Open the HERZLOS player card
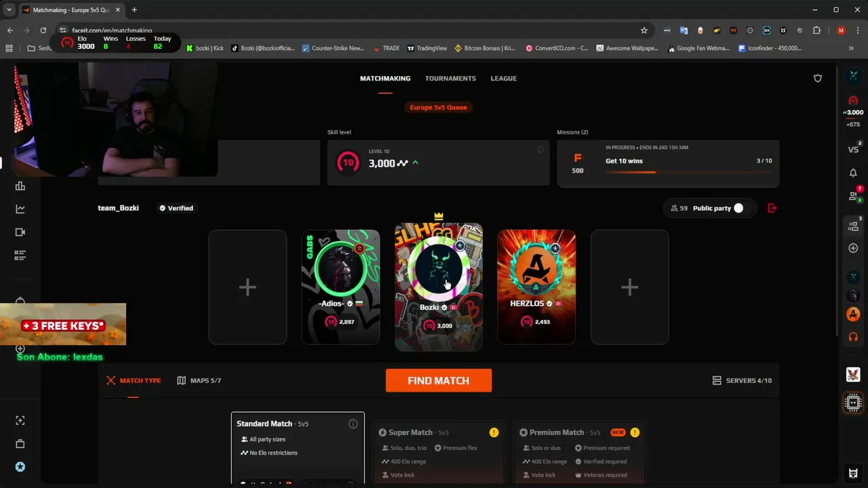The width and height of the screenshot is (868, 488). pyautogui.click(x=536, y=287)
